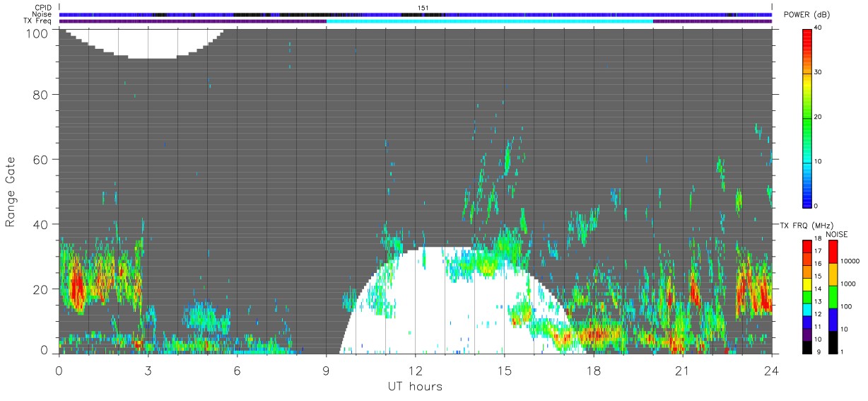Click the green segment of NOISE legend
This screenshot has width=868, height=401.
[x=834, y=296]
